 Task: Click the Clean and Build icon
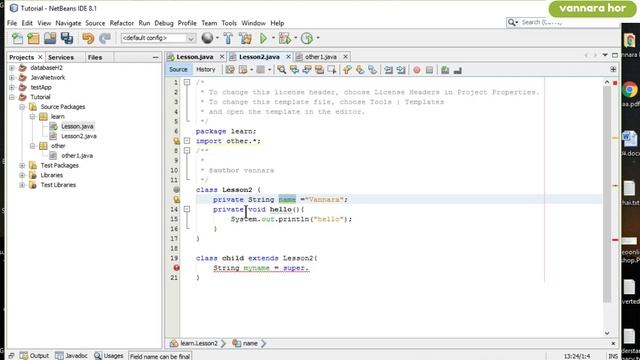(x=246, y=38)
